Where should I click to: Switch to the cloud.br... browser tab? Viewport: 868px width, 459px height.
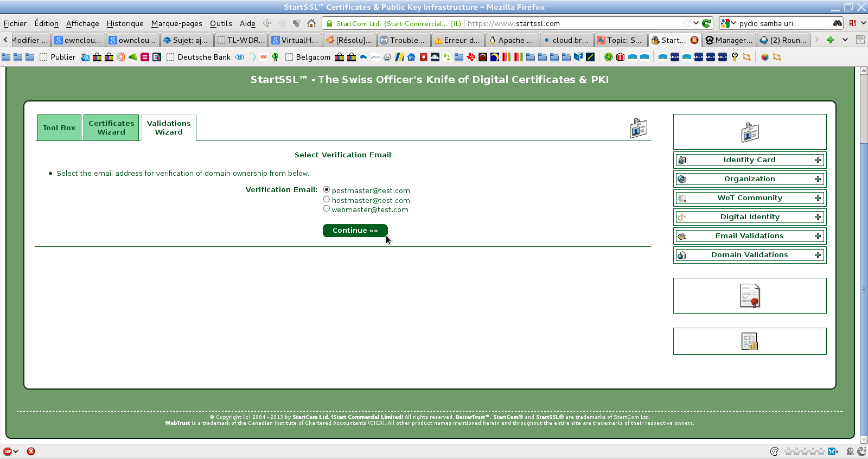[566, 40]
